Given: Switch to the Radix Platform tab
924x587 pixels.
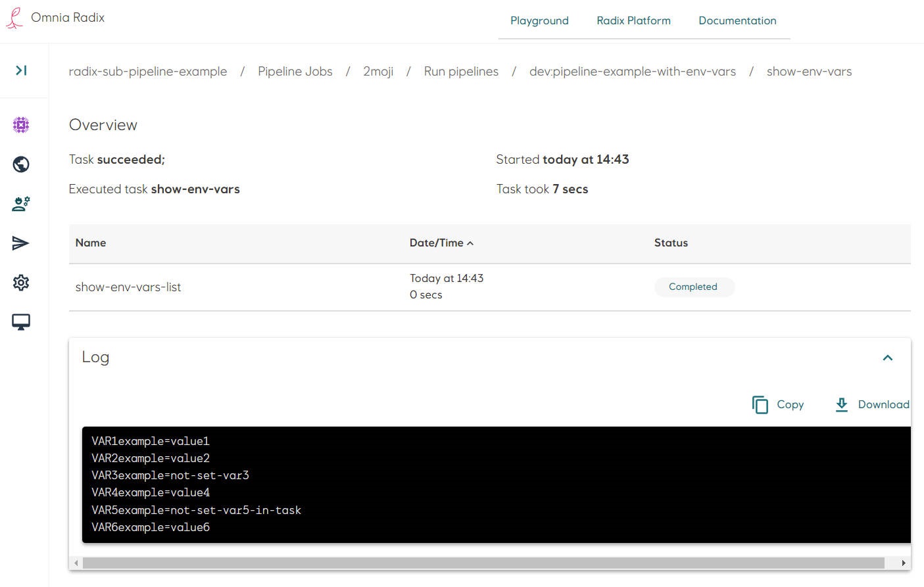Looking at the screenshot, I should [633, 20].
